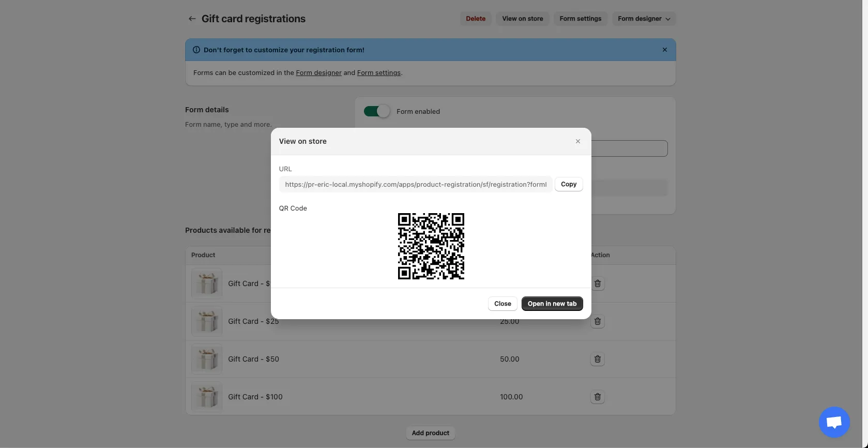Click the Form details section heading
The height and width of the screenshot is (448, 868).
[x=207, y=110]
